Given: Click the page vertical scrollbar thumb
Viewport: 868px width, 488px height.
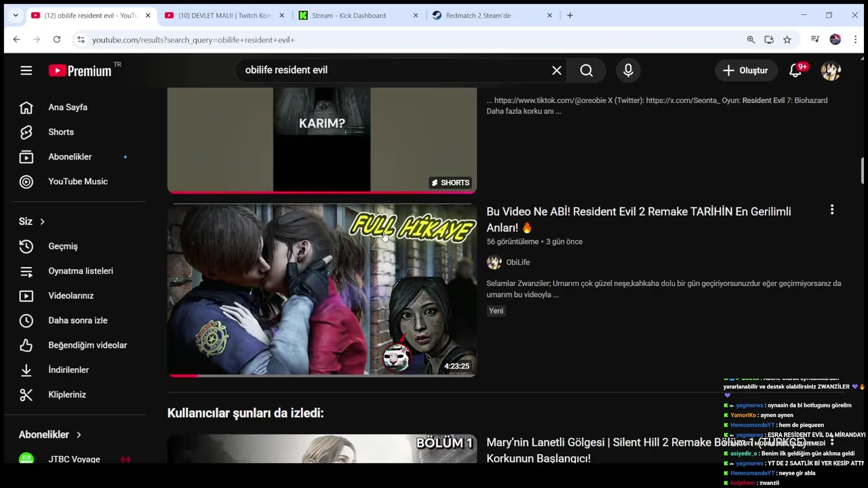Looking at the screenshot, I should click(x=863, y=171).
